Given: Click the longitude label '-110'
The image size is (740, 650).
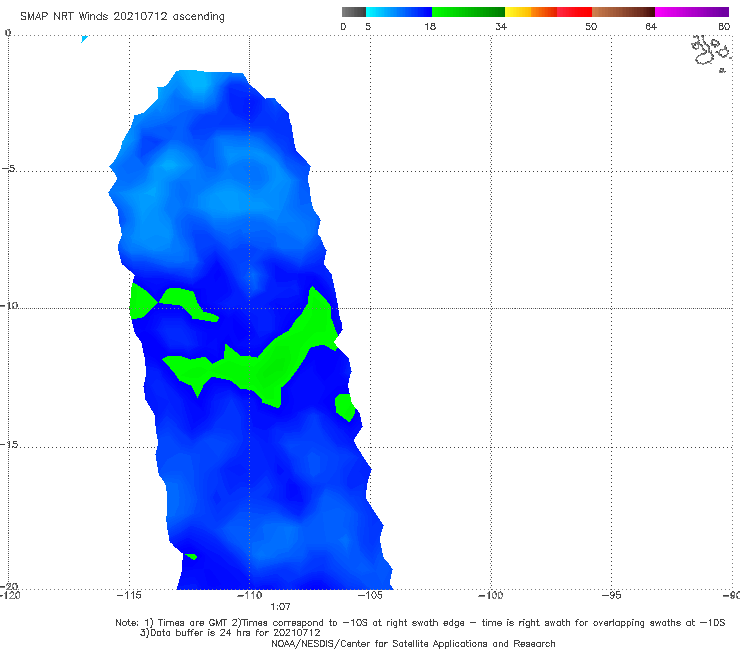Looking at the screenshot, I should pyautogui.click(x=249, y=595).
